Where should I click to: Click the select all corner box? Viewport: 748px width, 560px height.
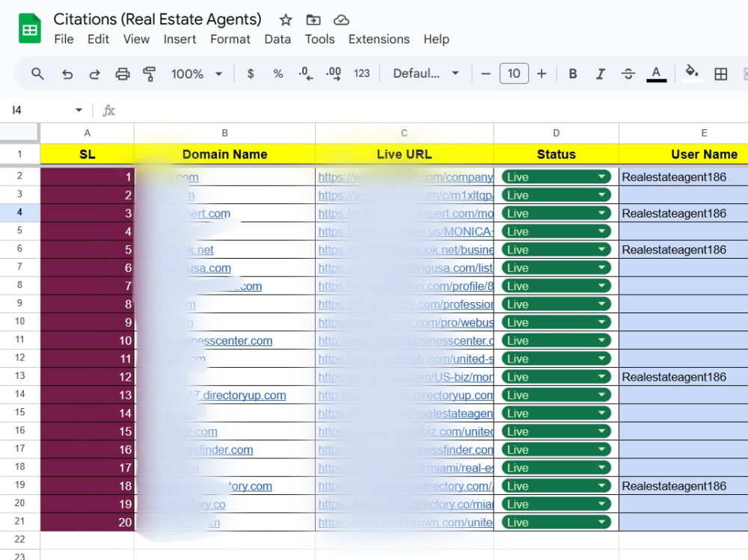[x=19, y=132]
